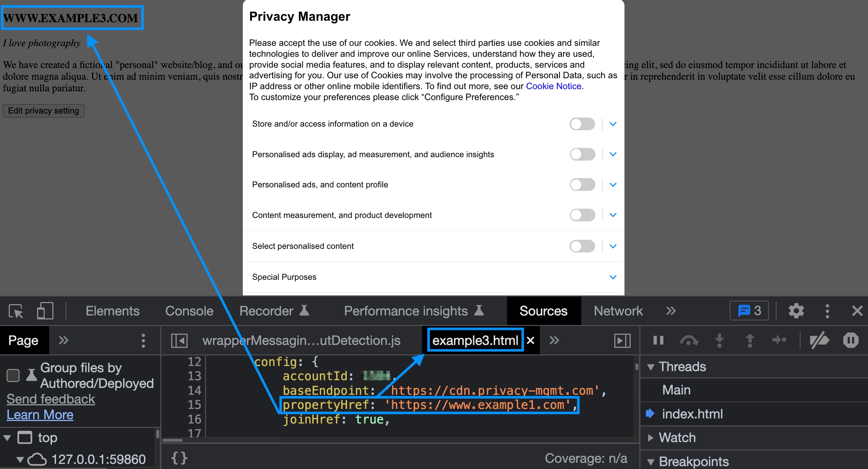Viewport: 868px width, 469px height.
Task: Open the Page navigator three-dot menu
Action: pos(143,341)
